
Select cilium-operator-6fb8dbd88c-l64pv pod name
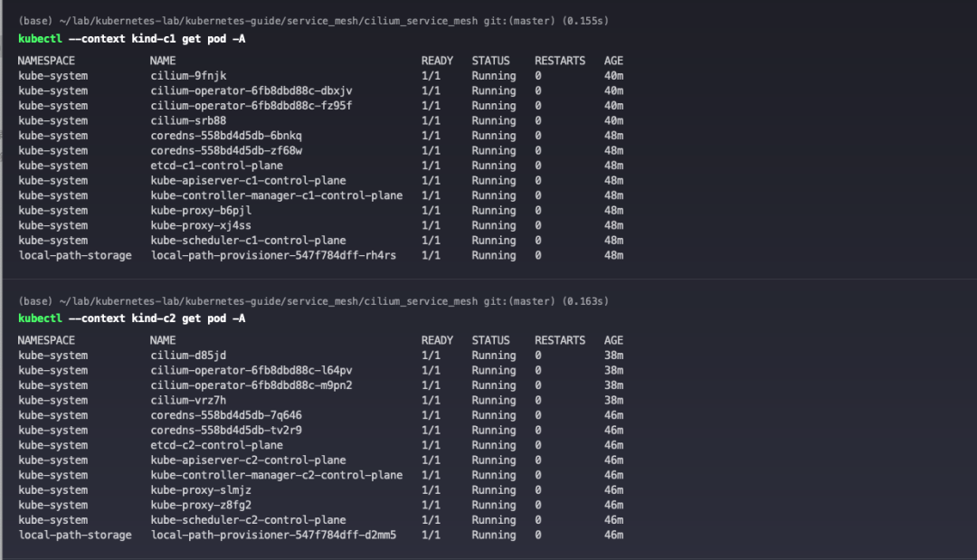(x=251, y=371)
